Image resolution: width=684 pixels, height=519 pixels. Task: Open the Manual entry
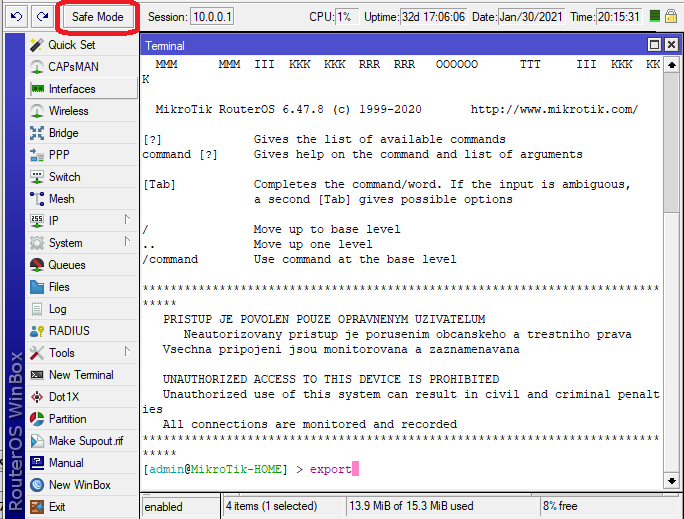[x=82, y=463]
